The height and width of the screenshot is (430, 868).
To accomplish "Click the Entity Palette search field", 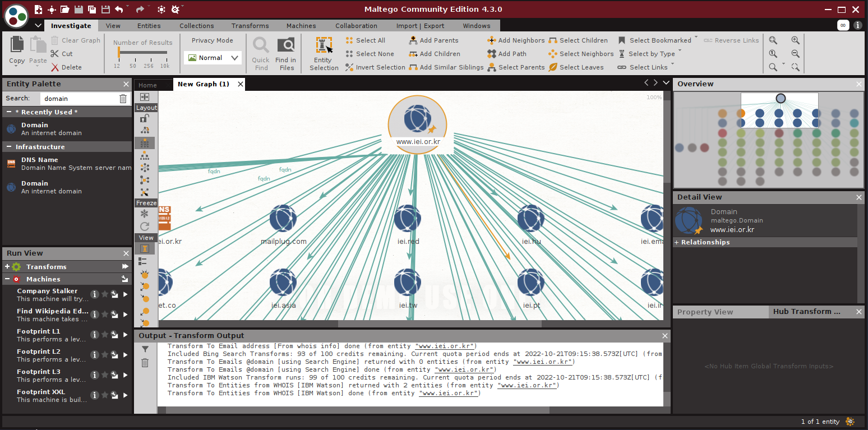I will [x=79, y=99].
